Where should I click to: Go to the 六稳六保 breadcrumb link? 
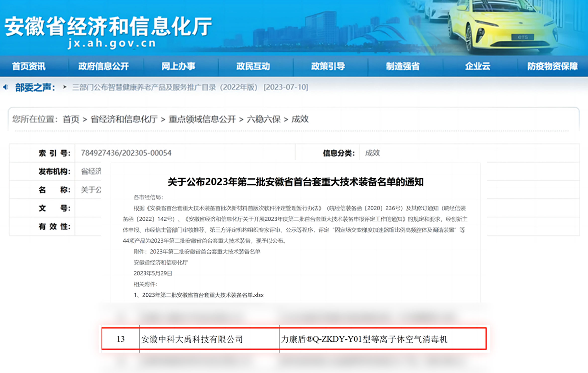coord(263,119)
